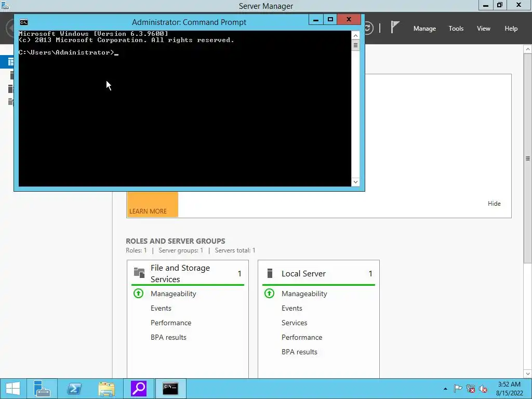
Task: Click Server Manager scroll down arrow
Action: 528,374
